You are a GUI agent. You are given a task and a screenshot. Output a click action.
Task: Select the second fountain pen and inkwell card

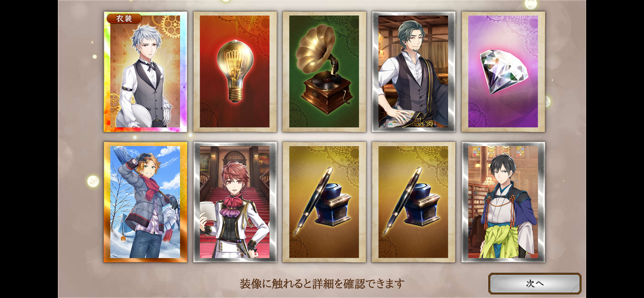click(x=413, y=202)
